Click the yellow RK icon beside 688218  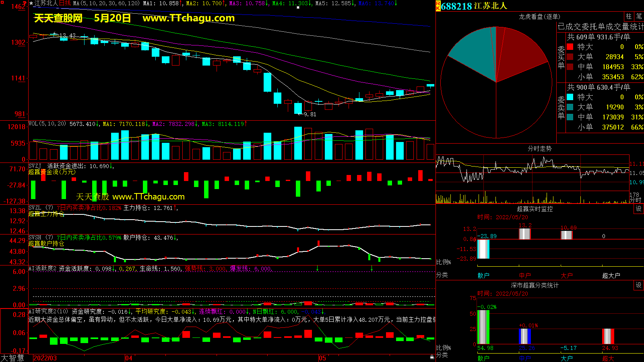point(438,6)
